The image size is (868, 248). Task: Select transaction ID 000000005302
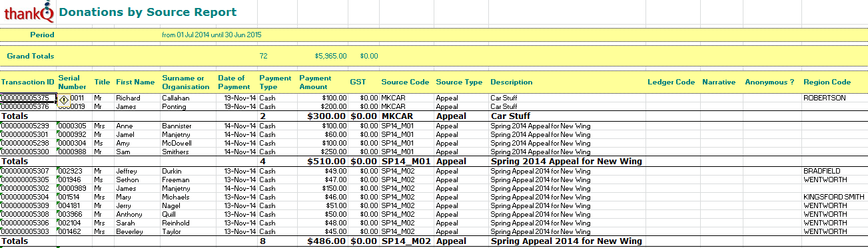tap(25, 188)
